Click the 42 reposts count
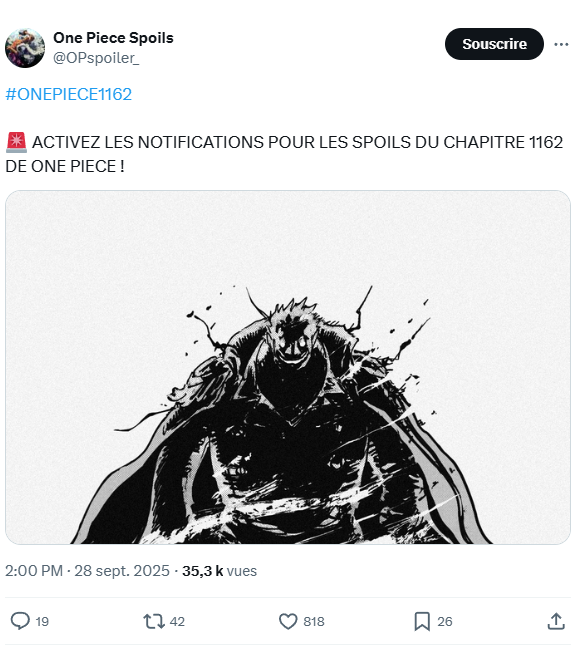Viewport: 580px width, 646px height. tap(177, 621)
